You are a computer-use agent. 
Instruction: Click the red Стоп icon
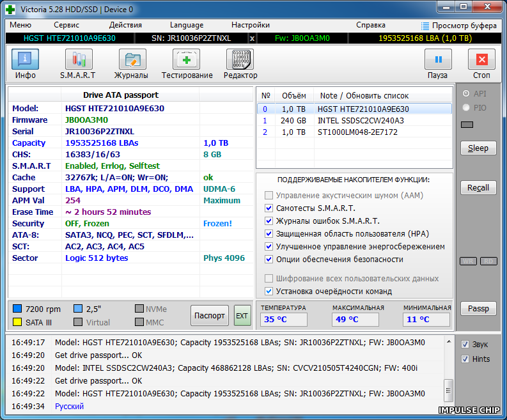coord(482,59)
